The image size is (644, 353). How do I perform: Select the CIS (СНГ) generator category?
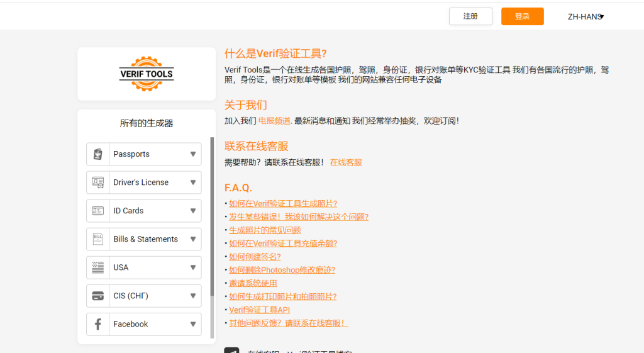[144, 296]
